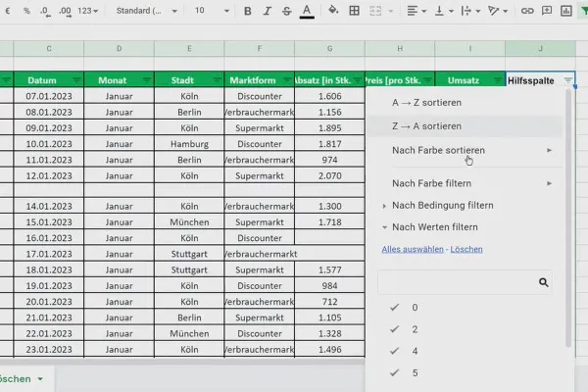Open the Umsatz column filter

pos(498,80)
